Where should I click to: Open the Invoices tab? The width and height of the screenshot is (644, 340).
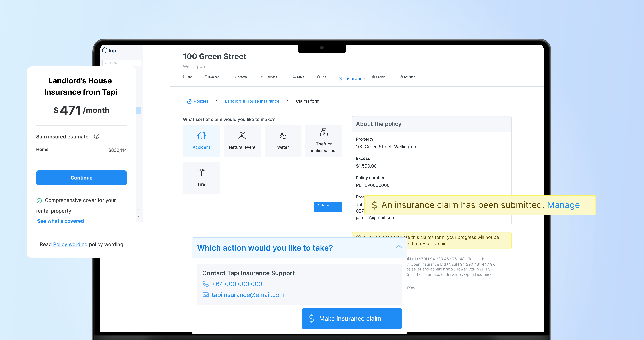[x=212, y=77]
